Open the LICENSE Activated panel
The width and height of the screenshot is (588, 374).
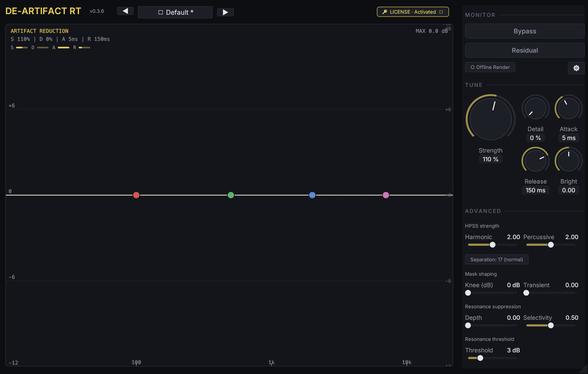pos(413,12)
